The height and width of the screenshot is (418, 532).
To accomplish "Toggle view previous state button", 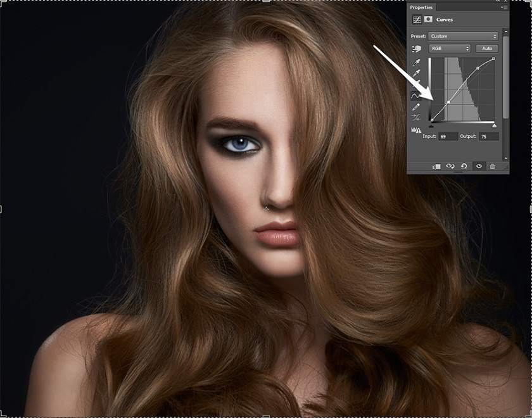I will (450, 166).
